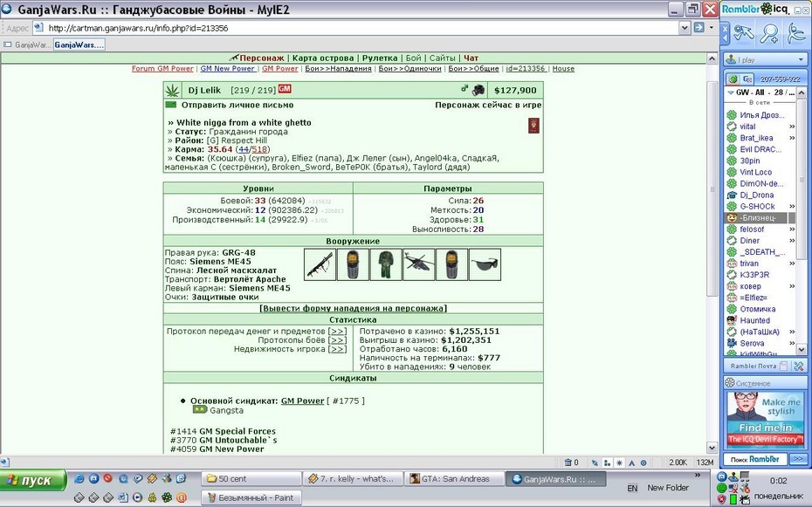
Task: Select the Haunted contact in ICQ list
Action: point(754,321)
